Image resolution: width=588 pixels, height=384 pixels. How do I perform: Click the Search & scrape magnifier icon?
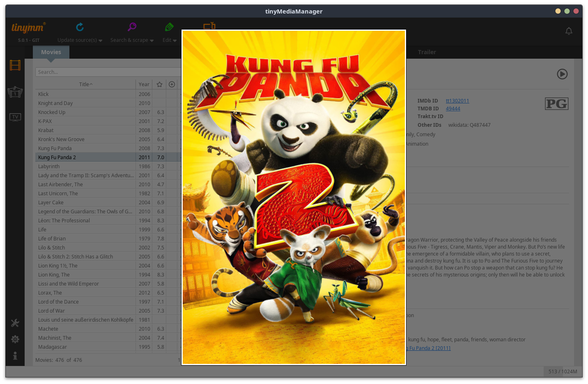coord(132,27)
